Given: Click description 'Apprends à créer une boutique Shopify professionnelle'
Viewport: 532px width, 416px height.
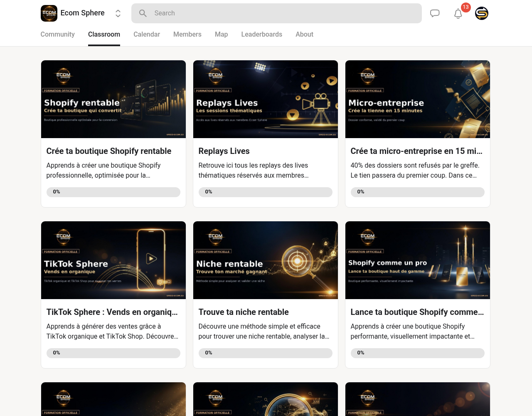Looking at the screenshot, I should [103, 170].
